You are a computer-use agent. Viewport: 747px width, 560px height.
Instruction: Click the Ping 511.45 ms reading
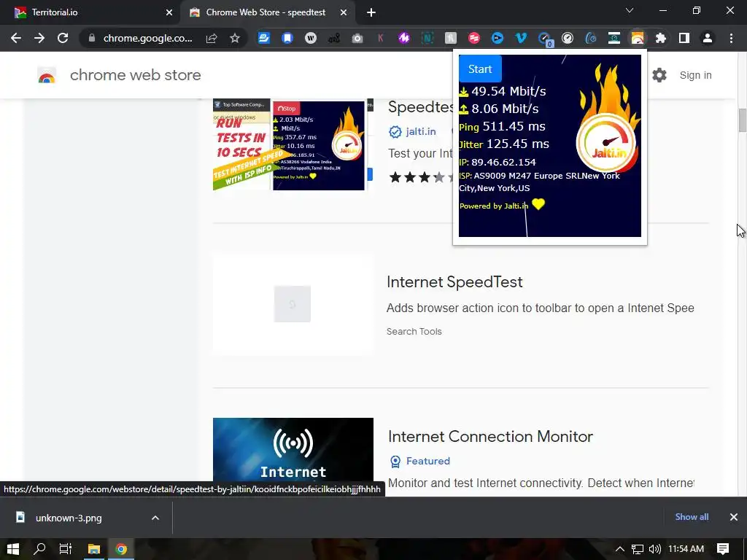502,126
